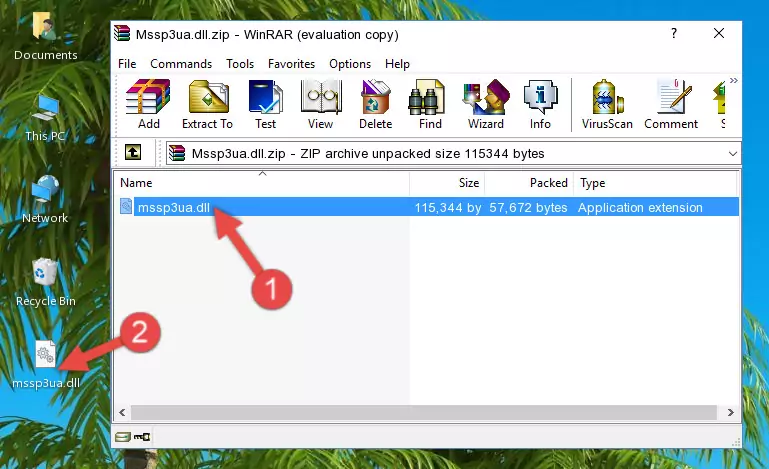The height and width of the screenshot is (469, 769).
Task: Click the Extract To toolbar icon
Action: point(207,104)
